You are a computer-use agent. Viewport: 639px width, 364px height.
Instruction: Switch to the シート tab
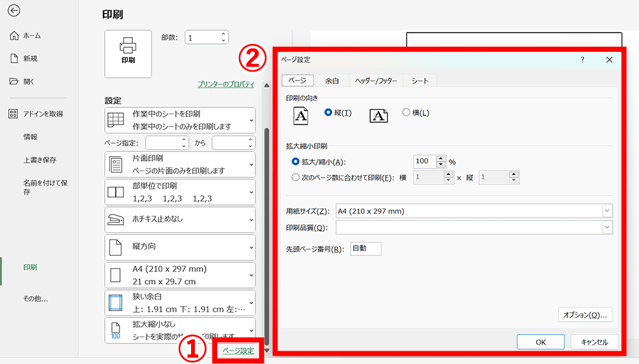(420, 80)
